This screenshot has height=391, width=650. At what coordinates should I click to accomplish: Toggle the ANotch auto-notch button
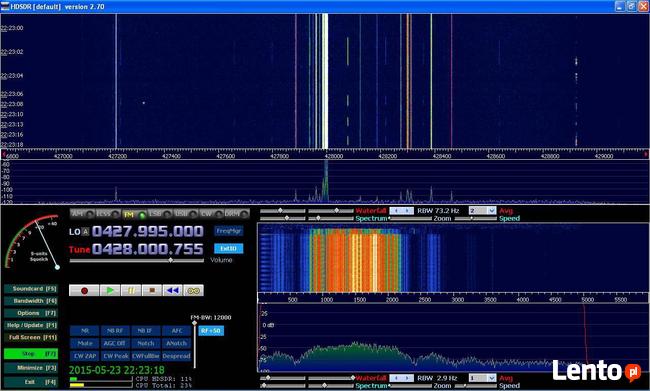pos(177,343)
